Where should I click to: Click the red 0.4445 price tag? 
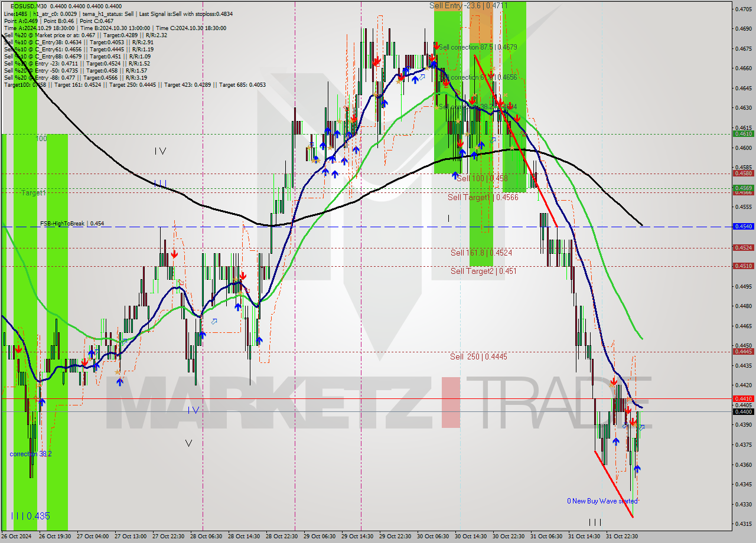pyautogui.click(x=743, y=352)
